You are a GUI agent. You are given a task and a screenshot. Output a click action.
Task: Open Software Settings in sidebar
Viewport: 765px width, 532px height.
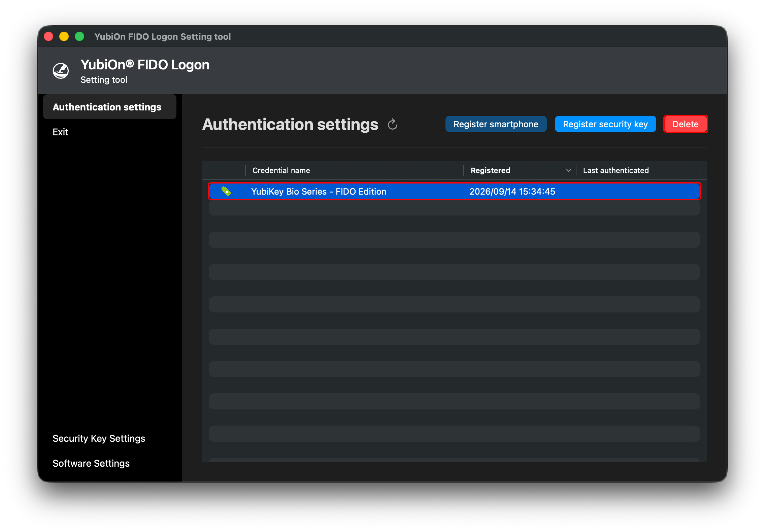tap(91, 463)
